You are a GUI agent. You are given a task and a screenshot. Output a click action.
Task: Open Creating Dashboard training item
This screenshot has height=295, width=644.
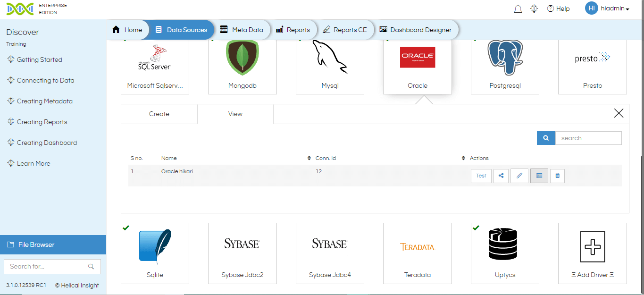47,143
